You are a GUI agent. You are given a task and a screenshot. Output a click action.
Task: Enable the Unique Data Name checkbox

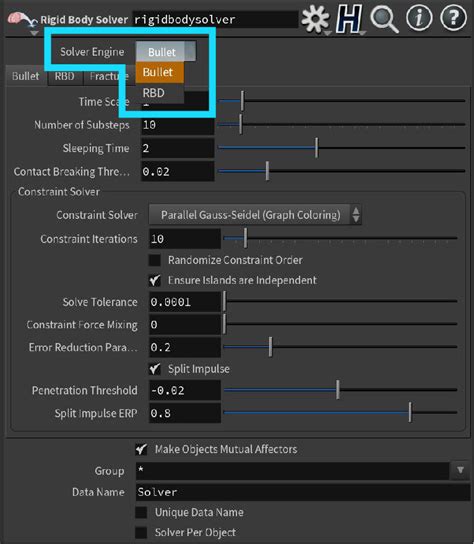(x=141, y=512)
